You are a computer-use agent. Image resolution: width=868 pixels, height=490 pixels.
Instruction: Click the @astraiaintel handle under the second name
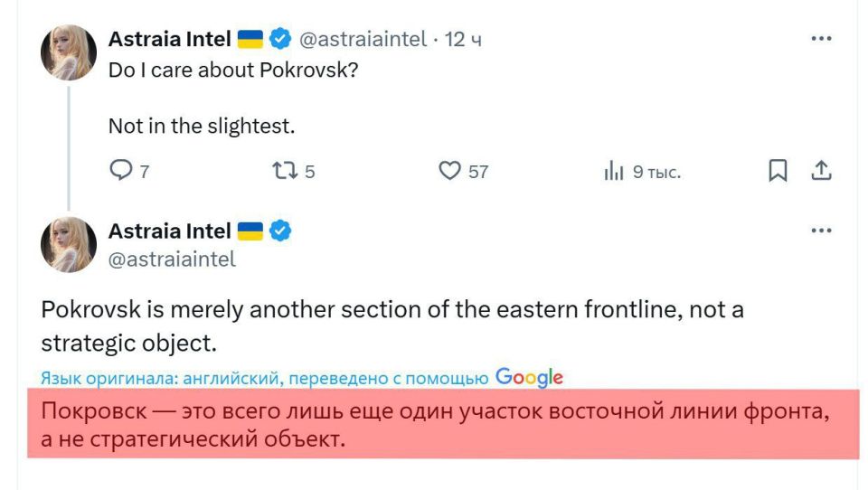tap(172, 259)
